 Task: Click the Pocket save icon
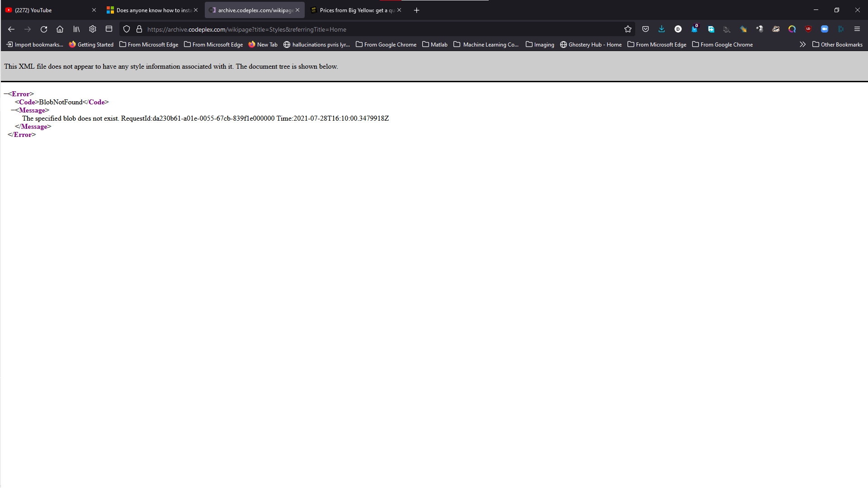646,29
